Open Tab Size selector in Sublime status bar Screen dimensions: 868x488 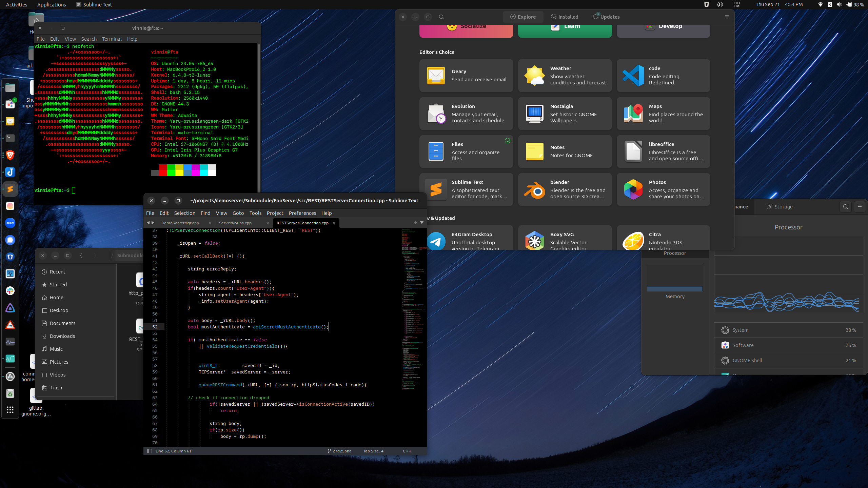(373, 451)
